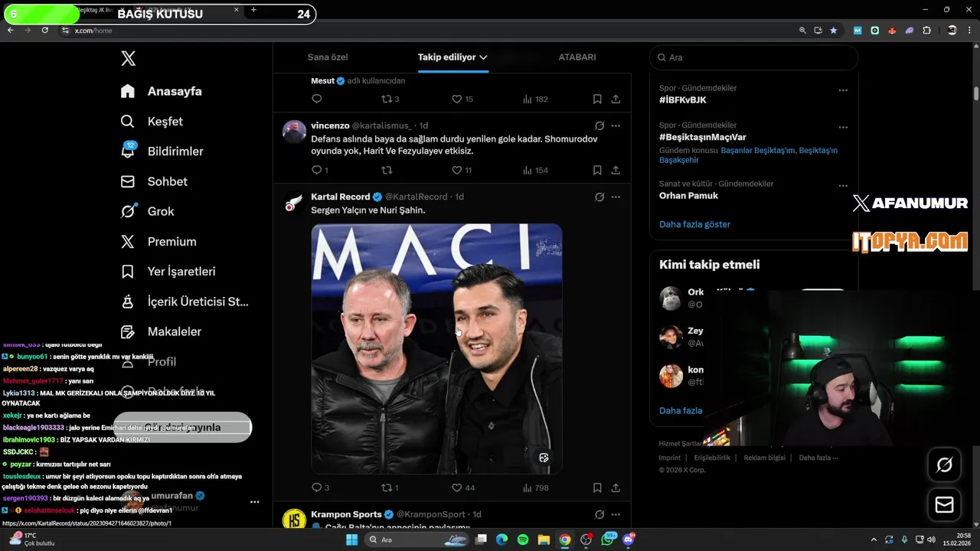Screen dimensions: 980x551
Task: Repost vincenzo's post
Action: coord(387,170)
